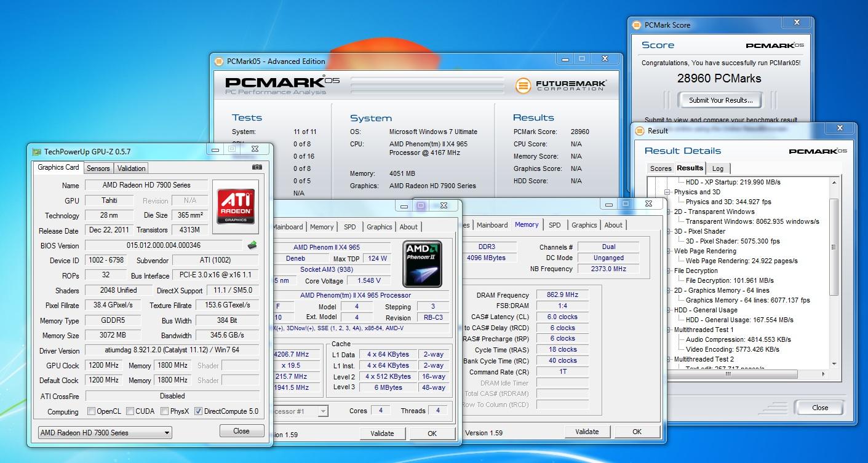Collapse the Physics and 3D tree node
868x463 pixels.
coord(668,192)
